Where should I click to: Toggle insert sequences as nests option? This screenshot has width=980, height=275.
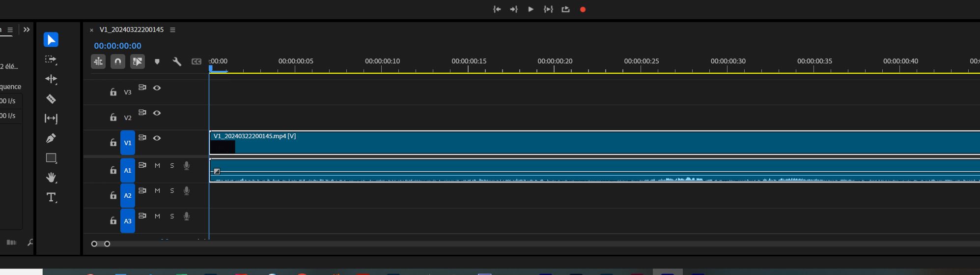click(x=98, y=61)
